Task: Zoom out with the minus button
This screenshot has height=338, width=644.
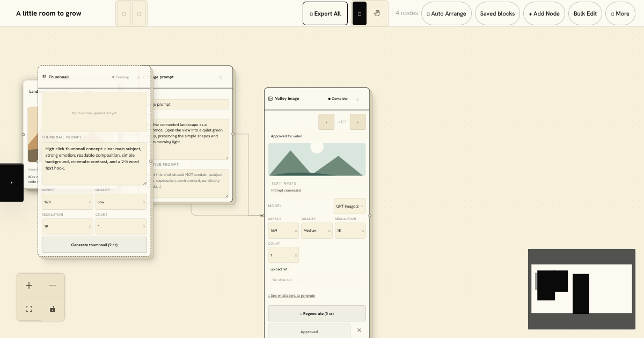Action: pyautogui.click(x=53, y=285)
